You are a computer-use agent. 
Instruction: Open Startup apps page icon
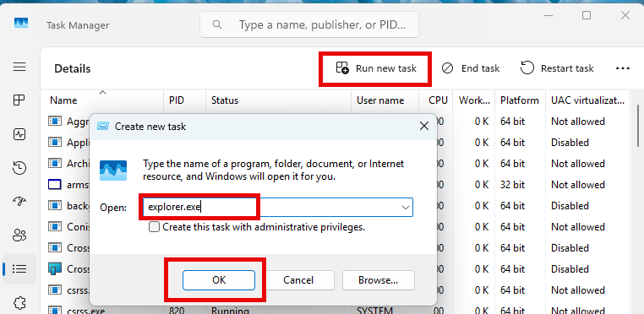point(19,201)
